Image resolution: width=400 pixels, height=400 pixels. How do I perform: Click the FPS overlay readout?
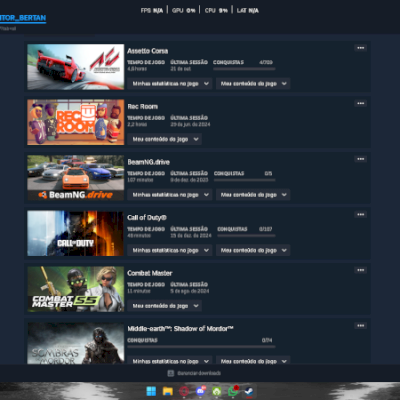tap(152, 11)
